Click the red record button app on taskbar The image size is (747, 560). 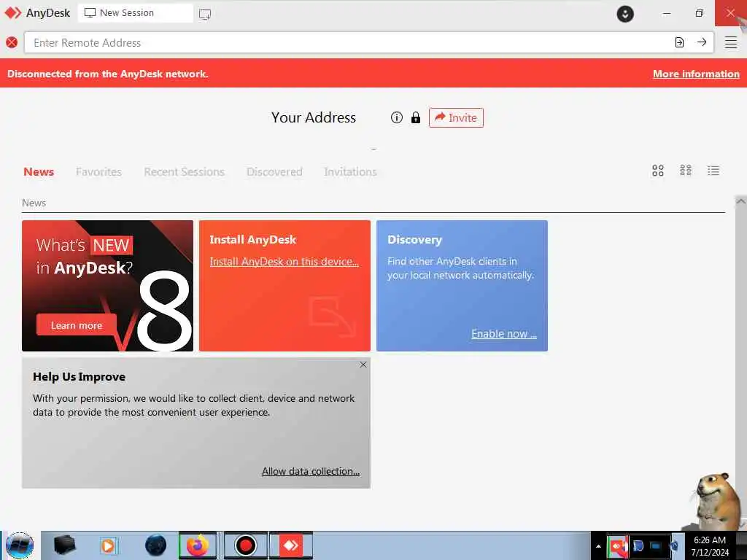click(x=245, y=545)
